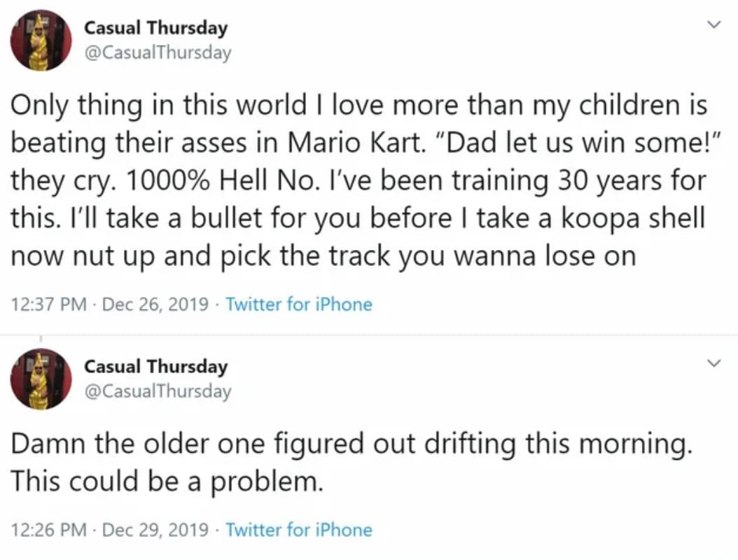Screen dimensions: 738x560
Task: Click the 12:37 PM timestamp
Action: pos(50,304)
